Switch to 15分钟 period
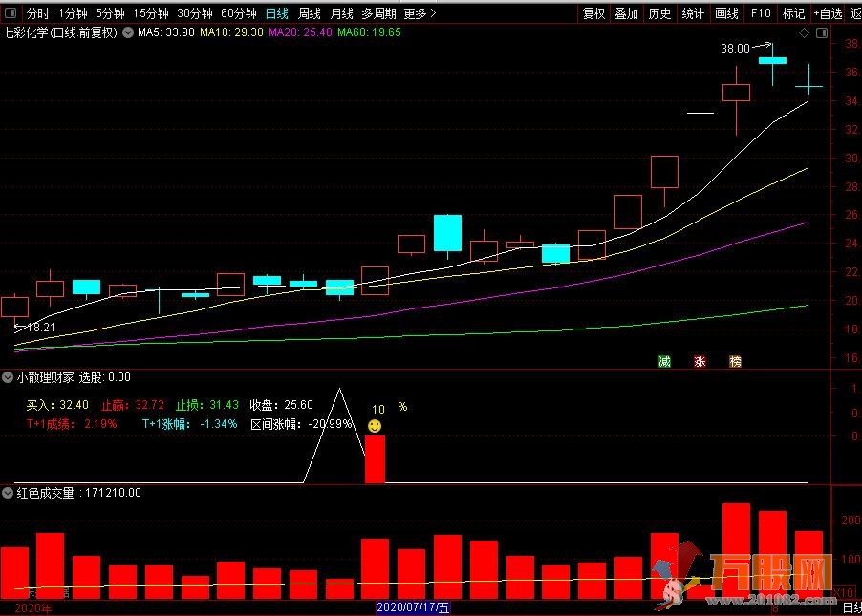 [151, 13]
